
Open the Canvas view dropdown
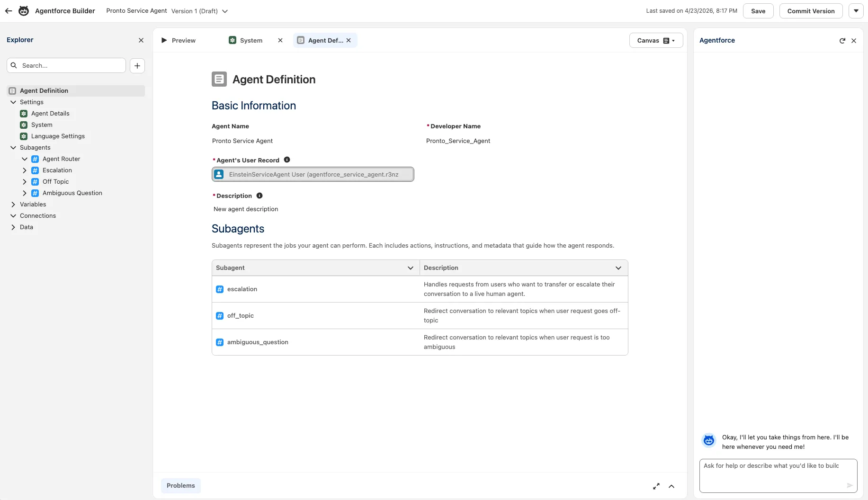tap(656, 41)
